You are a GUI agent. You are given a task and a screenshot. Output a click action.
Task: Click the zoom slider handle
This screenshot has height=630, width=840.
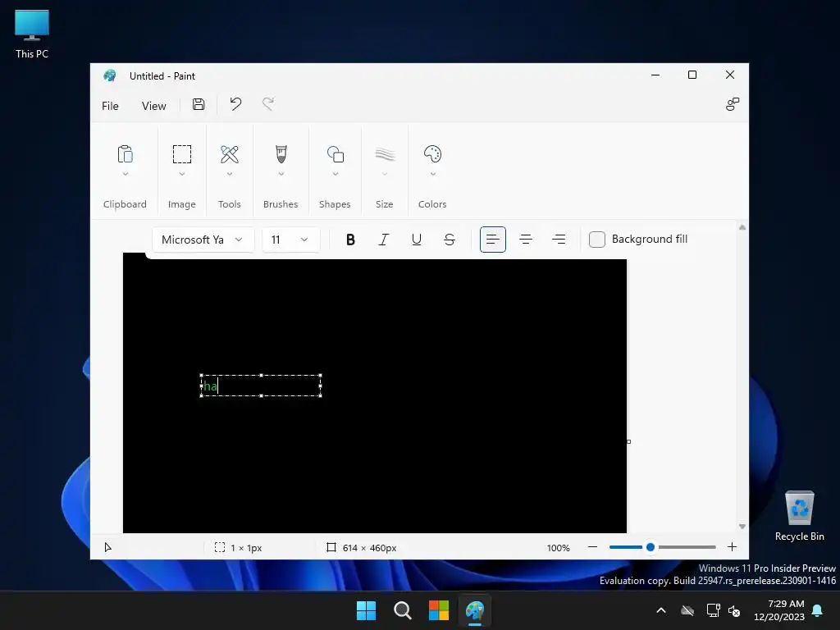click(x=651, y=547)
